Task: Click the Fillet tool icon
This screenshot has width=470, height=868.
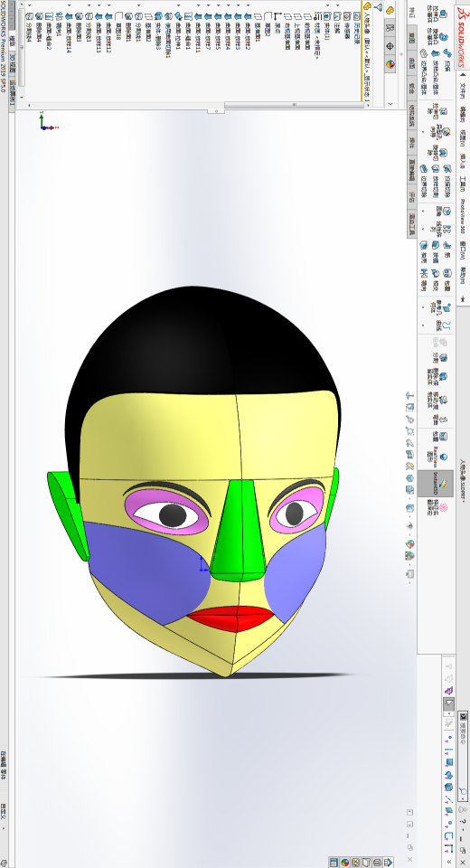Action: click(x=446, y=211)
